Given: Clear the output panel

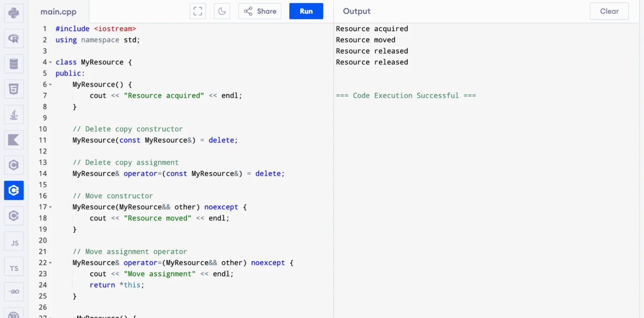Looking at the screenshot, I should point(609,11).
